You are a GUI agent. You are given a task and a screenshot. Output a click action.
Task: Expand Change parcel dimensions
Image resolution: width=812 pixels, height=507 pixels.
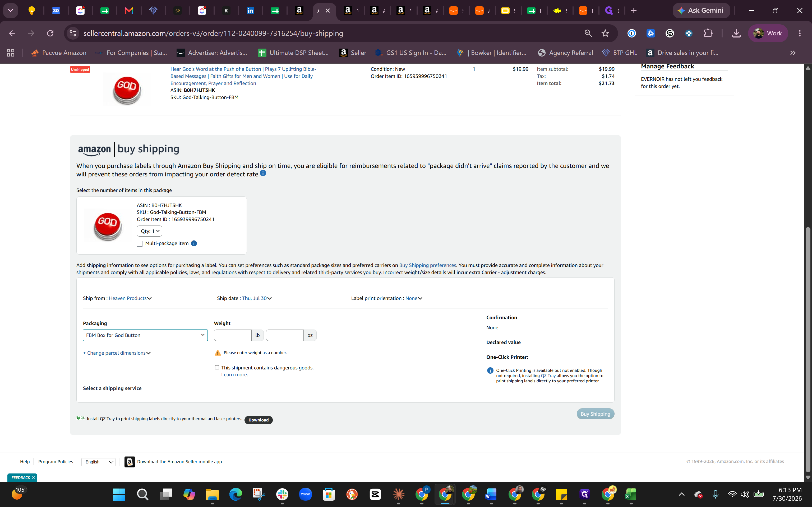(x=117, y=353)
